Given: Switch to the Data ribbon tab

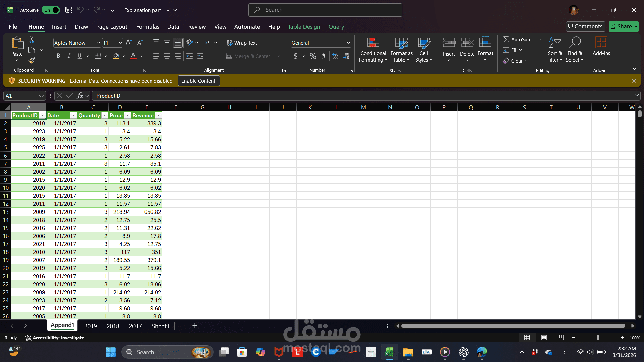Looking at the screenshot, I should [173, 27].
